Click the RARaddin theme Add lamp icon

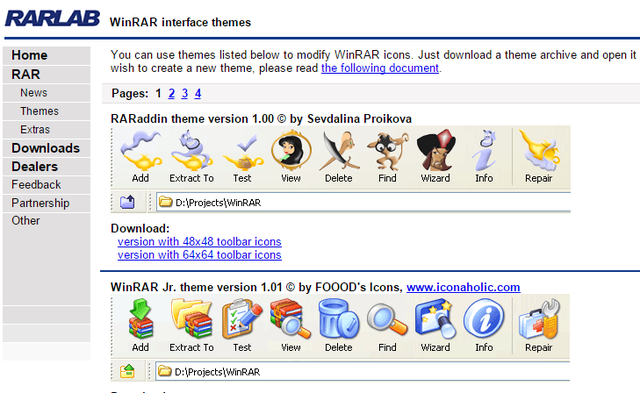click(141, 151)
